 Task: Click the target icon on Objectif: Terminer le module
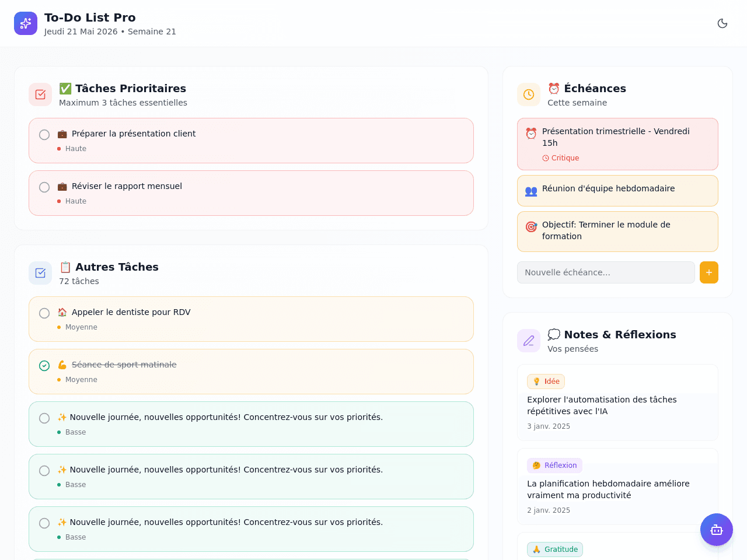pos(531,227)
